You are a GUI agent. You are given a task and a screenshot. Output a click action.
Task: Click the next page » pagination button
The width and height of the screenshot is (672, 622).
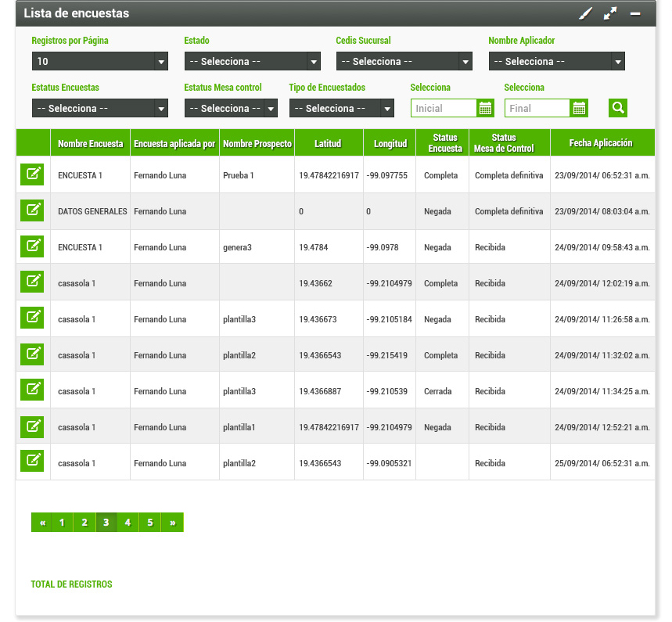pos(172,522)
